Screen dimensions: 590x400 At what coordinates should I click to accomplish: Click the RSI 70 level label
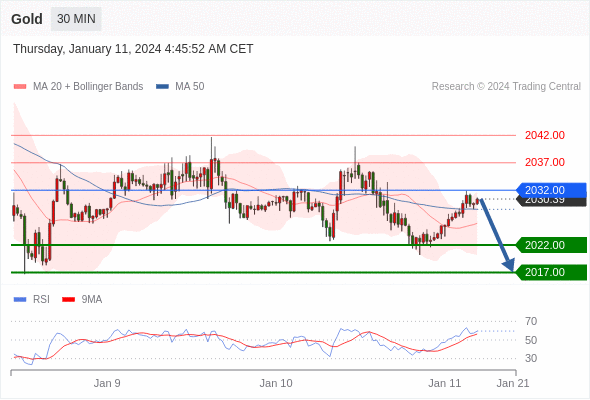click(531, 322)
